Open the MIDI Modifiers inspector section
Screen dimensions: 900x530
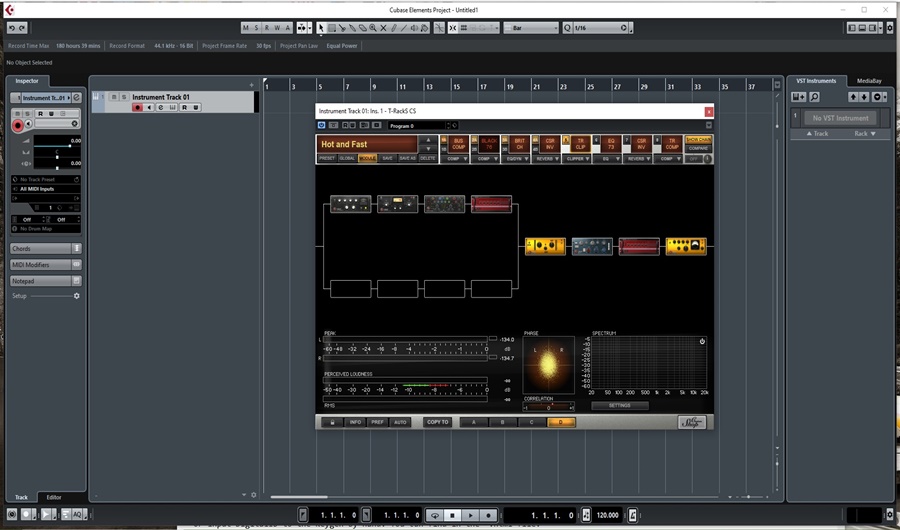pos(46,265)
